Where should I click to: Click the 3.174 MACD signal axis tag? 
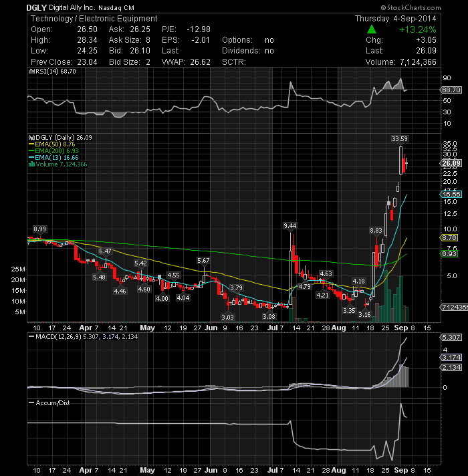451,357
